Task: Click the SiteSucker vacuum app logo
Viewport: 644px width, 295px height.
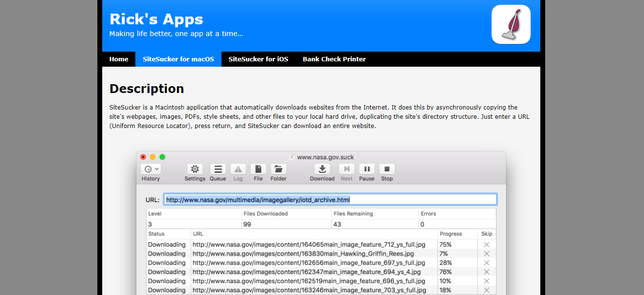Action: point(511,24)
